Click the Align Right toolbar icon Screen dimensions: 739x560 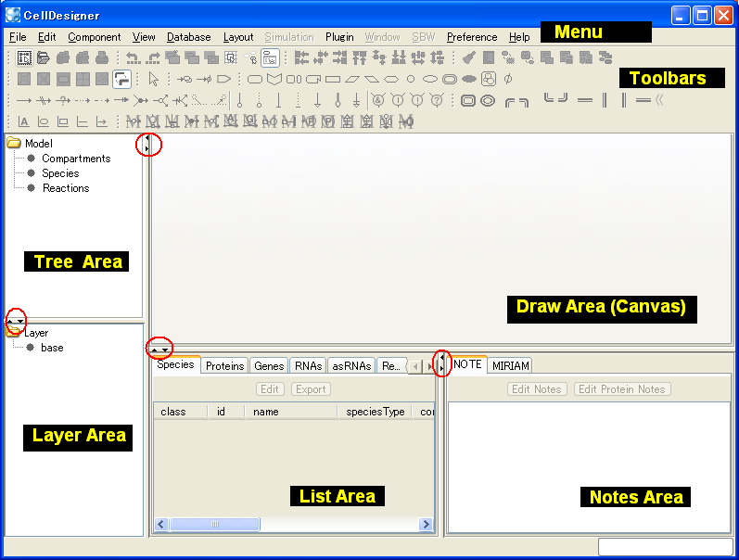pyautogui.click(x=340, y=58)
